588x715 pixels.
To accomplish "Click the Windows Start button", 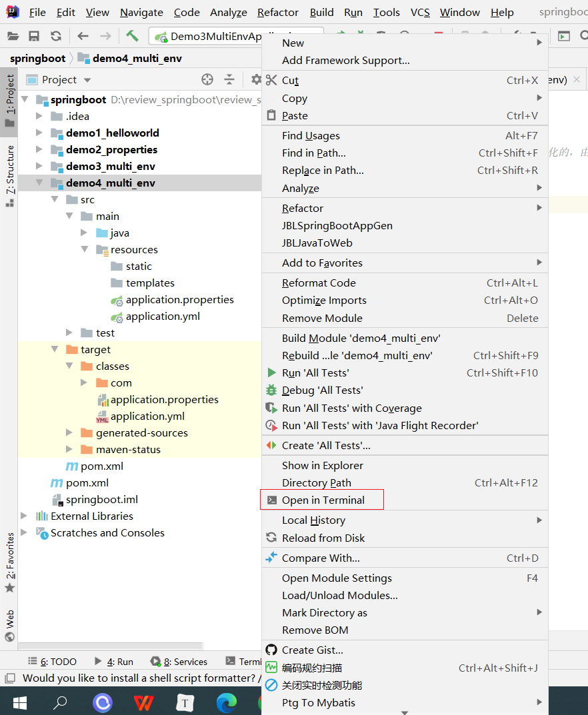I will pyautogui.click(x=19, y=702).
